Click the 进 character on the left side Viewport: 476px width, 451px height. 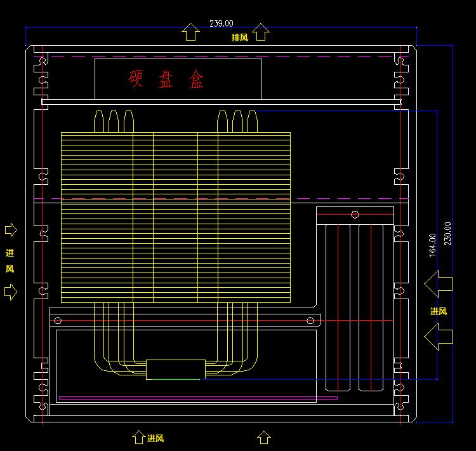[10, 253]
